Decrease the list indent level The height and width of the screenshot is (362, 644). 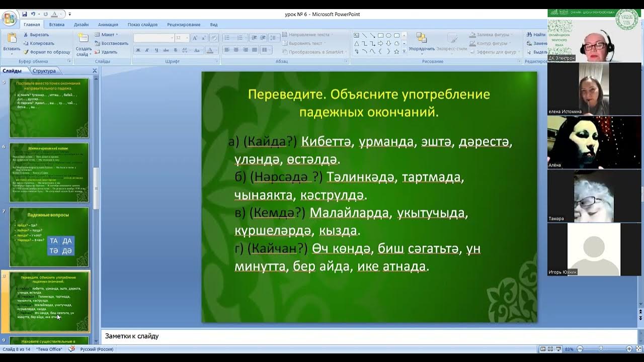[x=254, y=38]
